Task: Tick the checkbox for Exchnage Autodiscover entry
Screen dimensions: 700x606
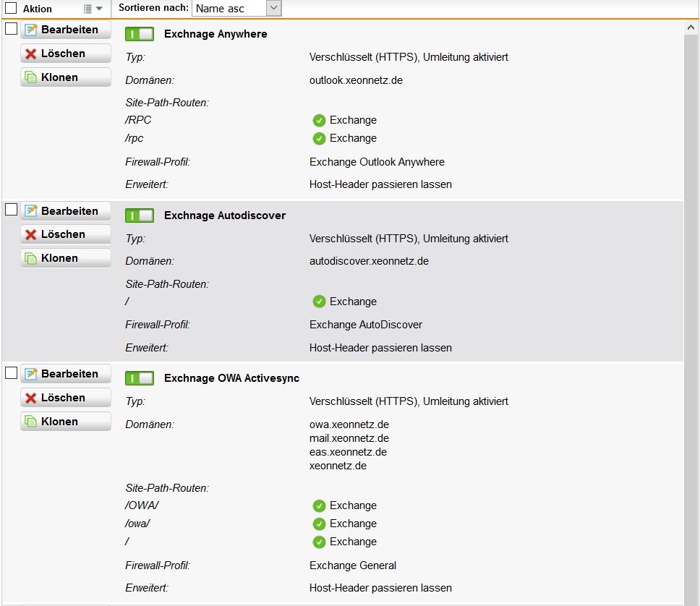Action: click(11, 210)
